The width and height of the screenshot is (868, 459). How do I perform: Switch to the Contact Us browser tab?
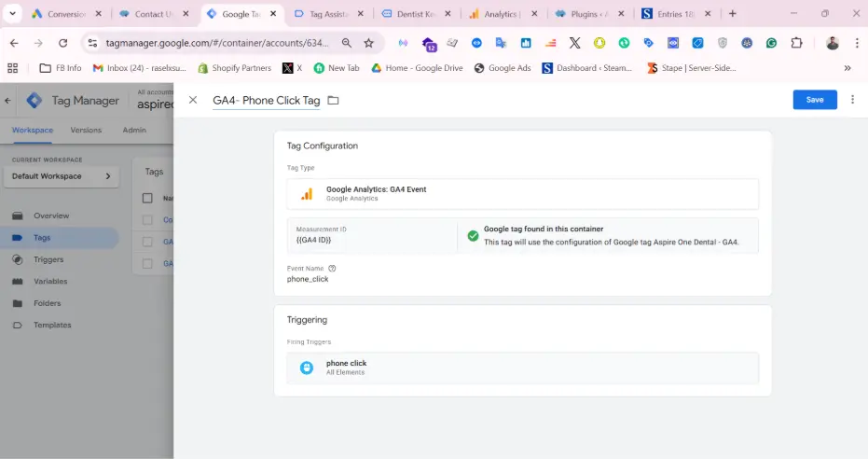[153, 14]
